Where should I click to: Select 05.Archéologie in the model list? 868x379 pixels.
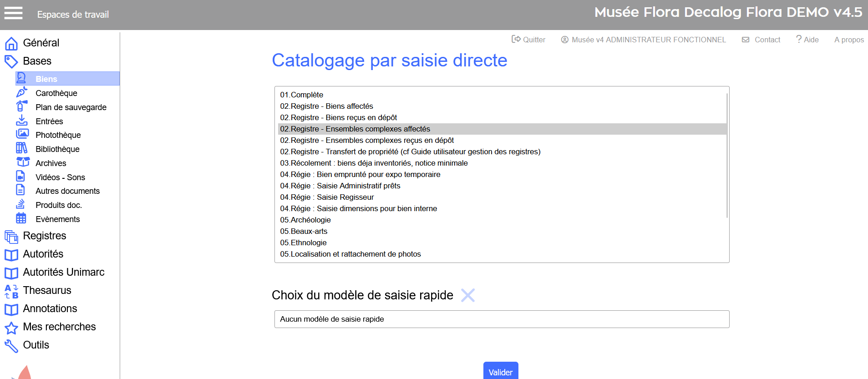(305, 220)
